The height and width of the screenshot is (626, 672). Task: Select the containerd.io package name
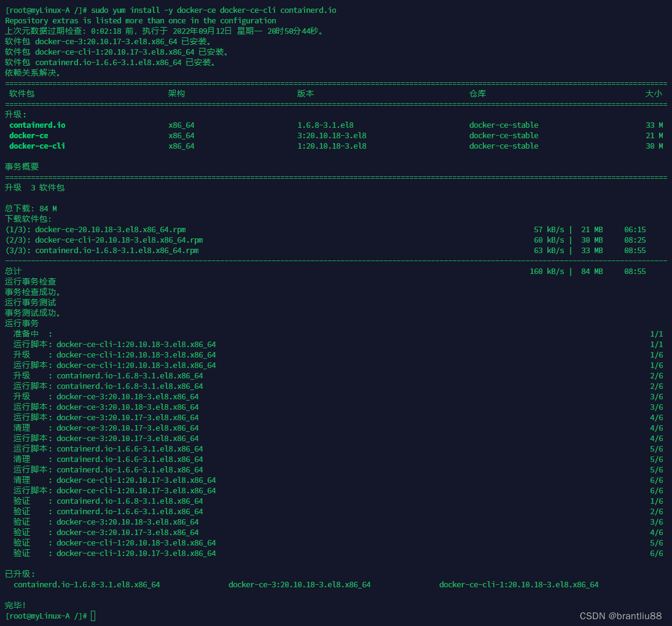[37, 125]
